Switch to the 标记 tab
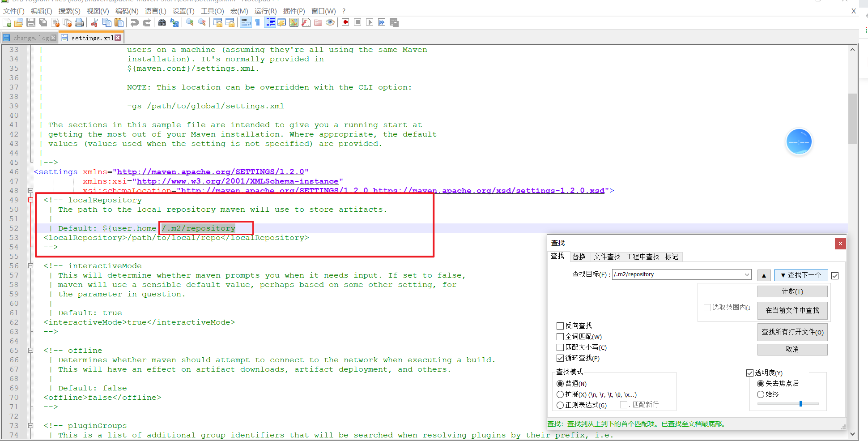Screen dimensions: 868x441 point(672,257)
